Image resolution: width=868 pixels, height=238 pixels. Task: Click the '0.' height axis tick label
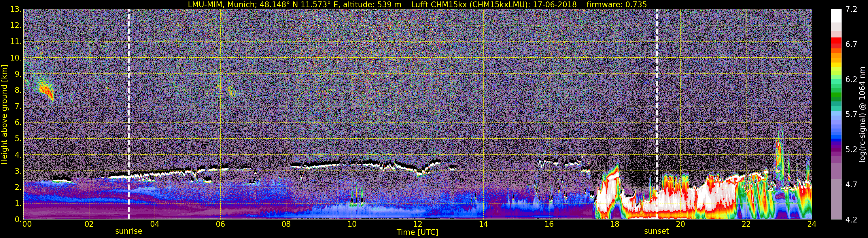pos(18,219)
